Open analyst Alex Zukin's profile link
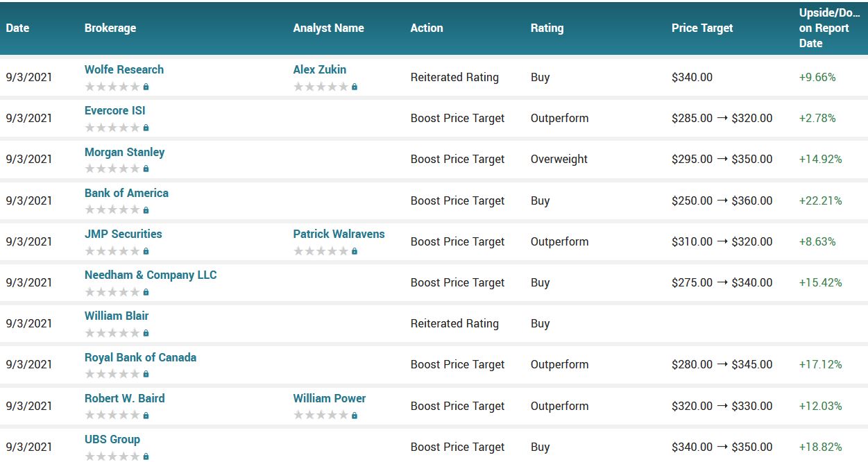Image resolution: width=868 pixels, height=462 pixels. (x=319, y=69)
